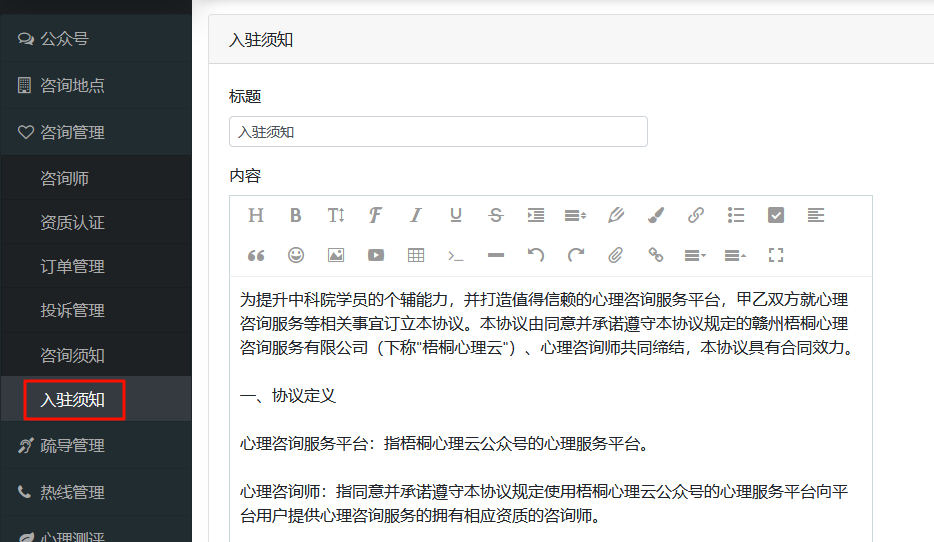Image resolution: width=934 pixels, height=542 pixels.
Task: Click the heading H icon
Action: pyautogui.click(x=256, y=215)
